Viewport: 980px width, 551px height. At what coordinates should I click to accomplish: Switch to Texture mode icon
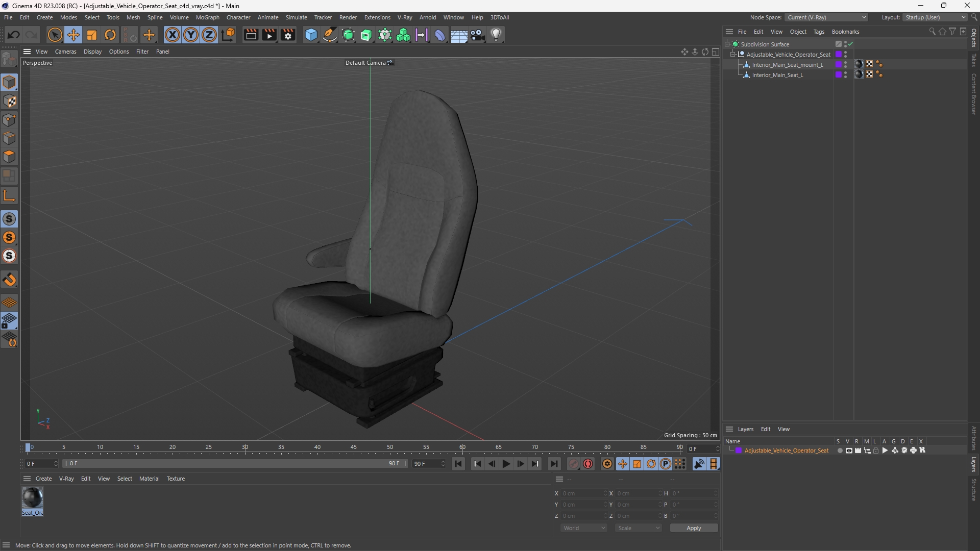[9, 101]
